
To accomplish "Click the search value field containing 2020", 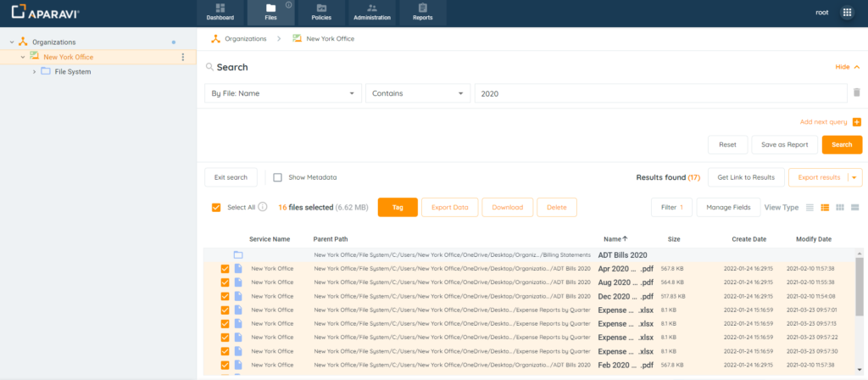I will point(659,93).
